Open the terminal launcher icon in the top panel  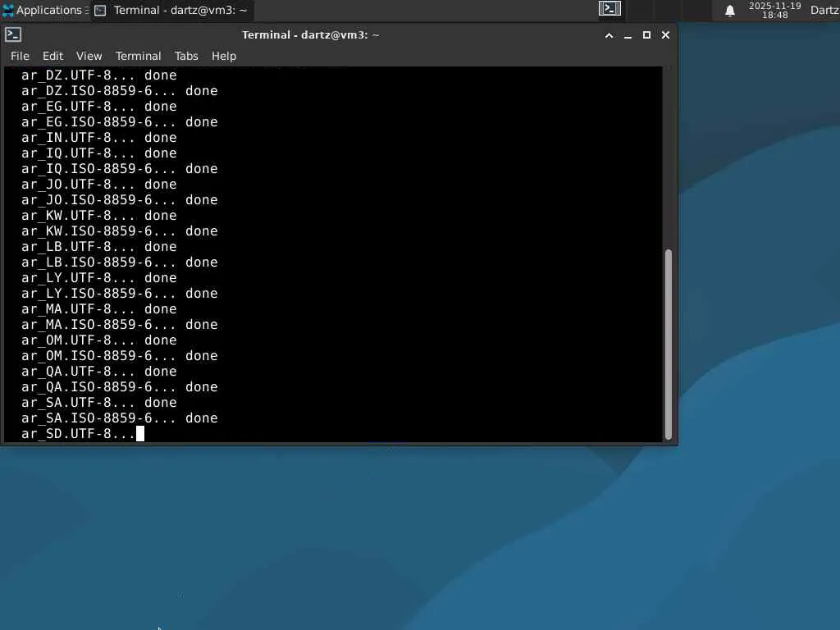coord(609,8)
